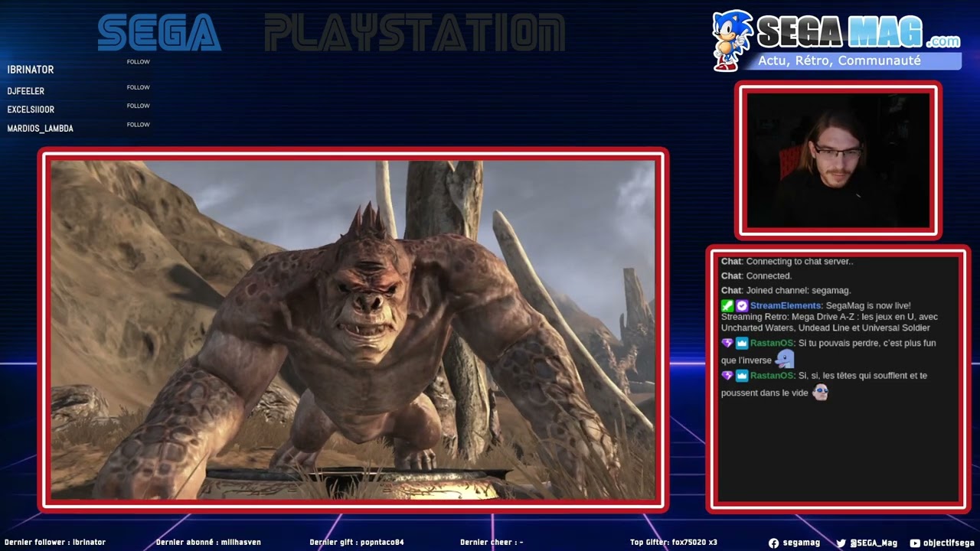Viewport: 980px width, 551px height.
Task: Click 'Top Gifter: fox75020 x3' in the bottom bar
Action: pyautogui.click(x=674, y=543)
